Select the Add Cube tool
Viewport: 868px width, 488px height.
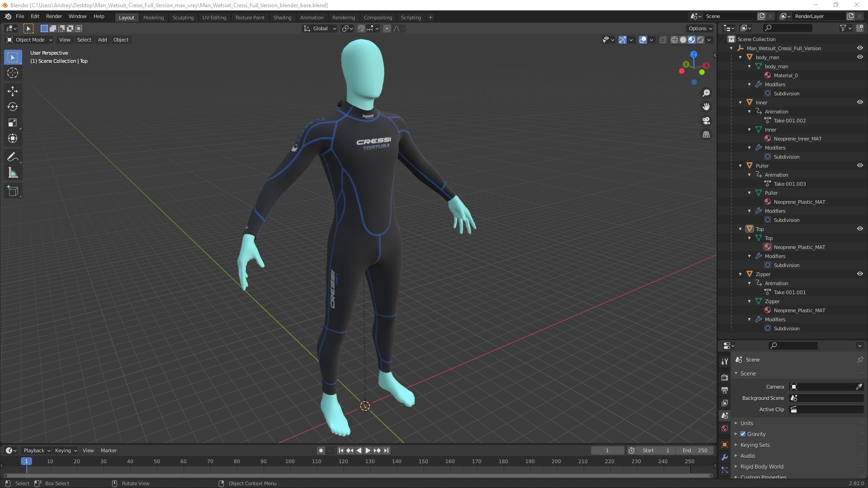click(13, 191)
